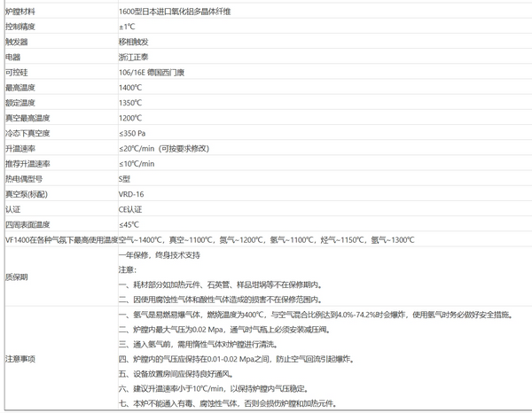Click the 1200℃ vacuum temperature value
The image size is (532, 413).
(x=130, y=118)
